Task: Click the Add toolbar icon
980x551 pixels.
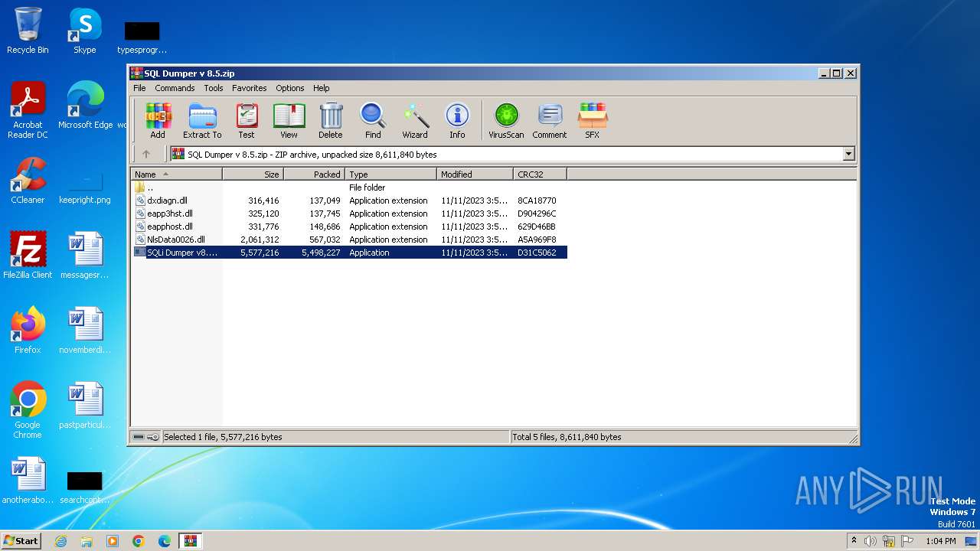Action: click(158, 121)
